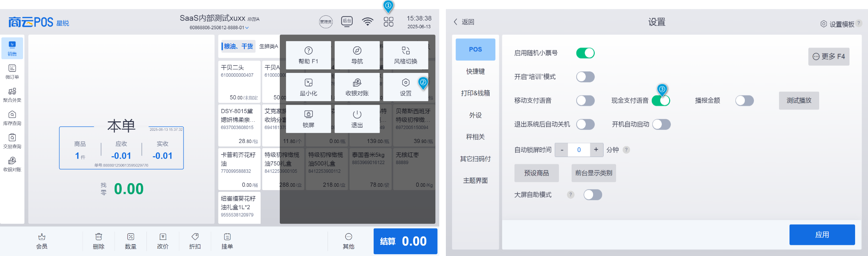Click the 后台 icon in header
Viewport: 868px width, 256px height.
[347, 22]
